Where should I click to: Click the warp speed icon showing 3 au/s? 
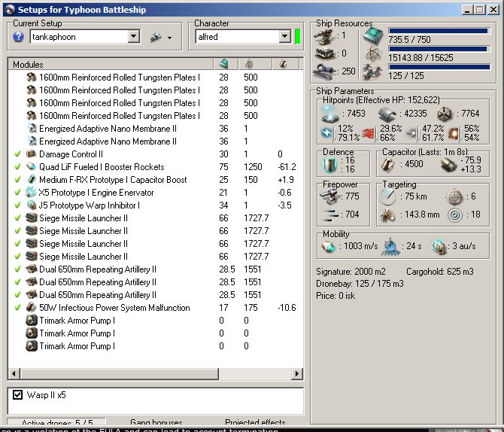point(439,247)
